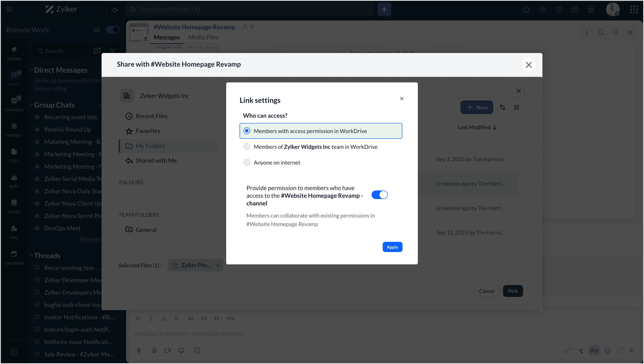Select Members of Zylker Widgets Inc team
The height and width of the screenshot is (364, 644).
[x=247, y=147]
